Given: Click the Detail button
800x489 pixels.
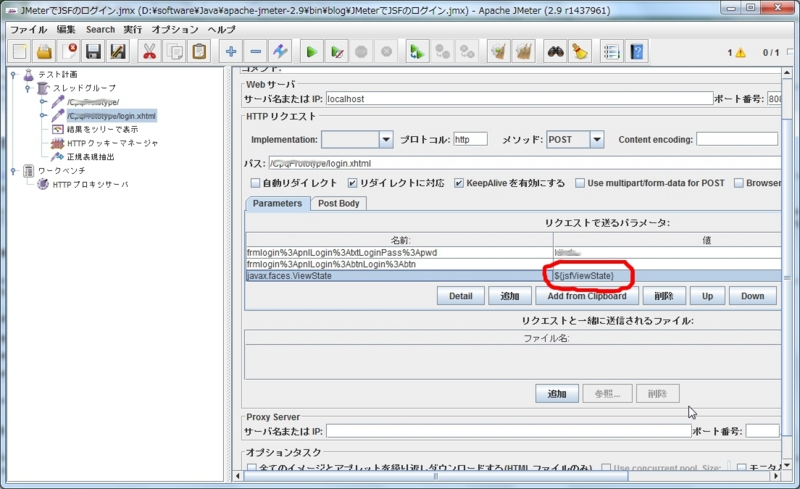Looking at the screenshot, I should 461,296.
